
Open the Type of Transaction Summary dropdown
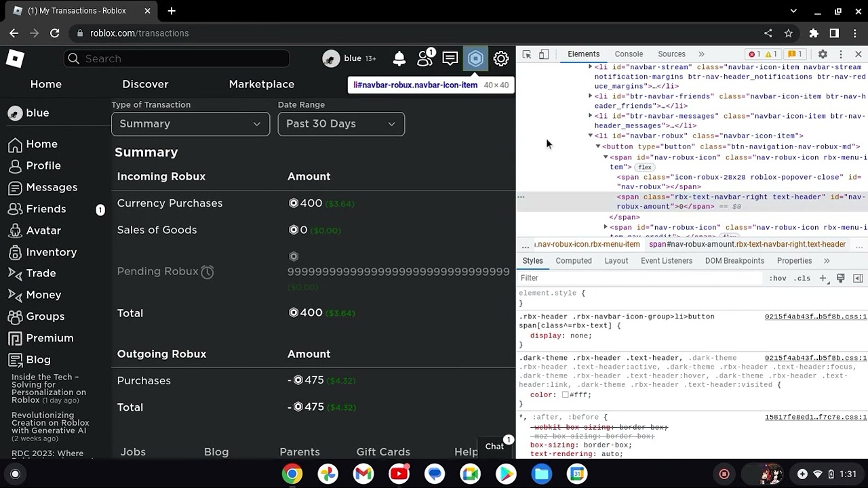point(191,124)
